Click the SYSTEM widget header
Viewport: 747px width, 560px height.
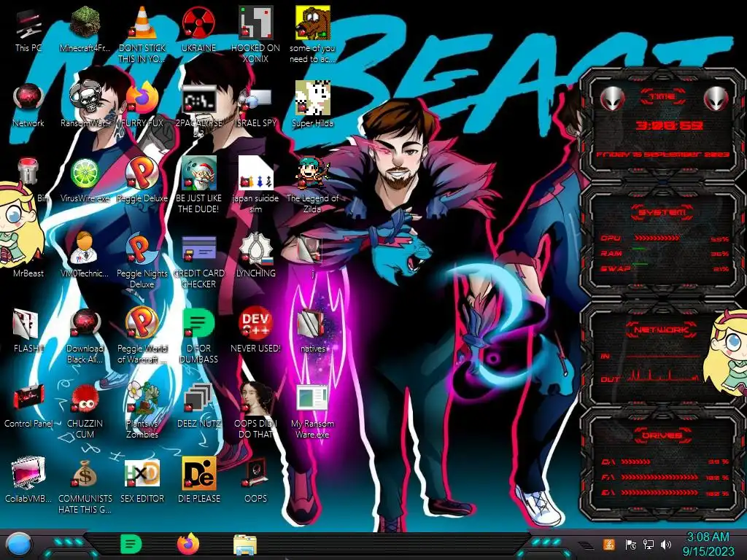[x=662, y=212]
